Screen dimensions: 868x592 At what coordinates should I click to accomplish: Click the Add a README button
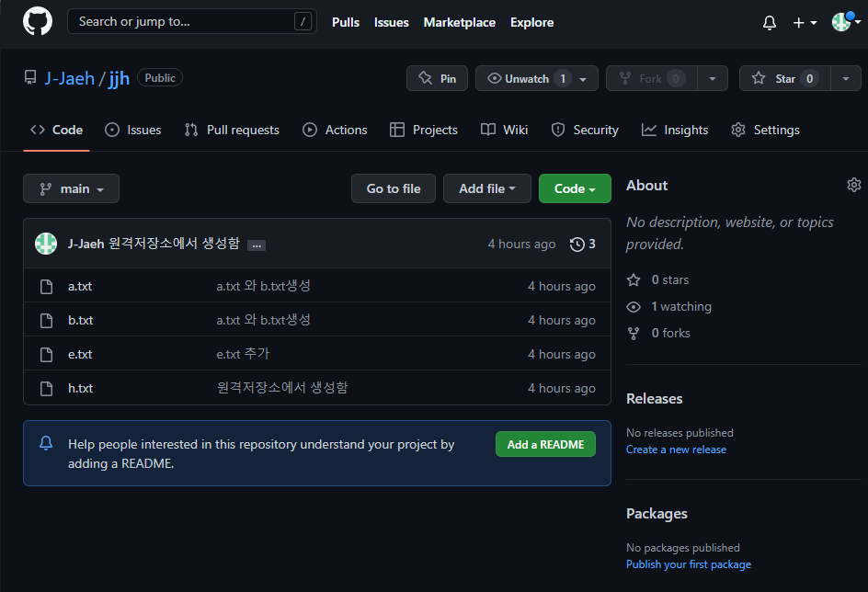pos(545,444)
